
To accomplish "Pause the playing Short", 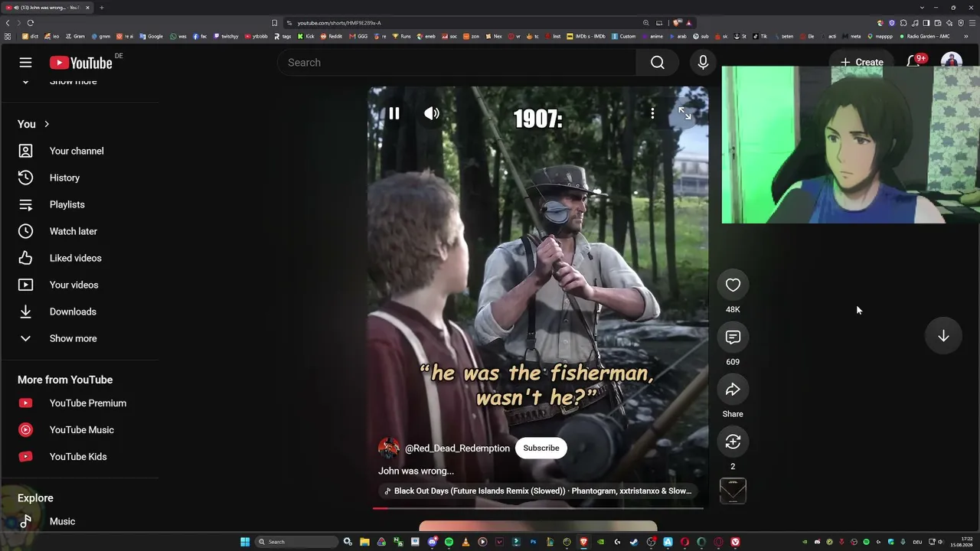I will tap(394, 113).
